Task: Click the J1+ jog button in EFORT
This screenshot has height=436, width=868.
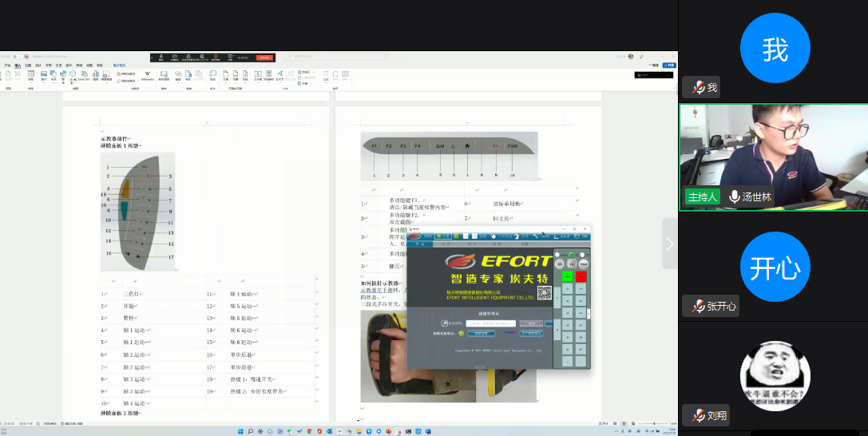Action: (x=581, y=289)
